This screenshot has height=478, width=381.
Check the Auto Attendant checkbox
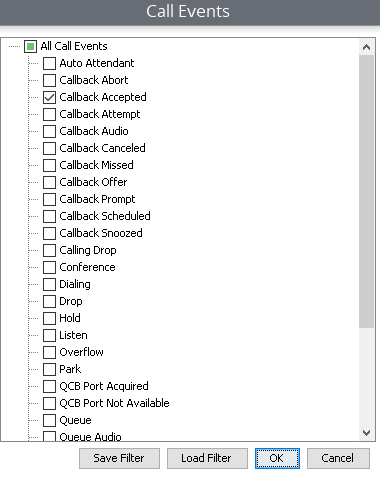(49, 63)
